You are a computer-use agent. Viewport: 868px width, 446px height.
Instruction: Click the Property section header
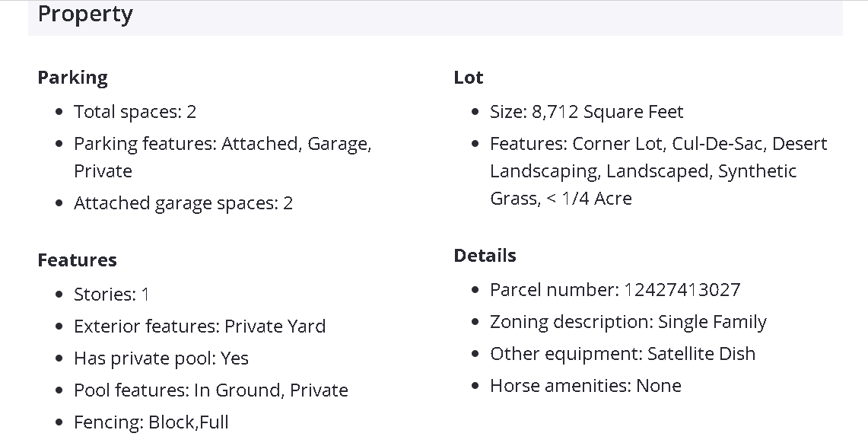pos(85,14)
